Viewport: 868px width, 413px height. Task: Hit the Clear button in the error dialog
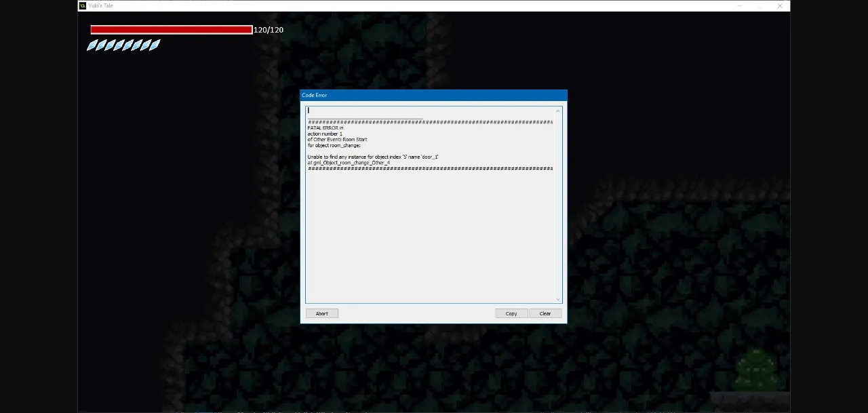pyautogui.click(x=545, y=313)
